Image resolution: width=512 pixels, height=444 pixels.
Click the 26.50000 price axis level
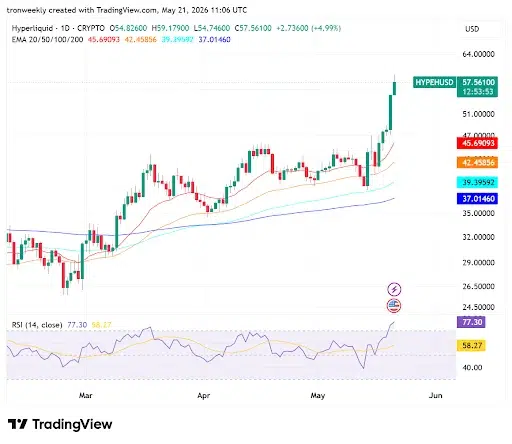pyautogui.click(x=478, y=286)
